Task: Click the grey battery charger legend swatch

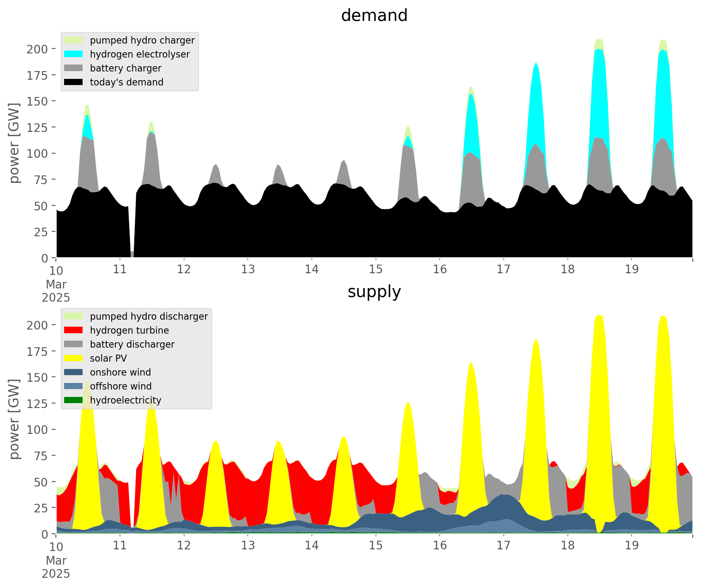Action: tap(74, 68)
